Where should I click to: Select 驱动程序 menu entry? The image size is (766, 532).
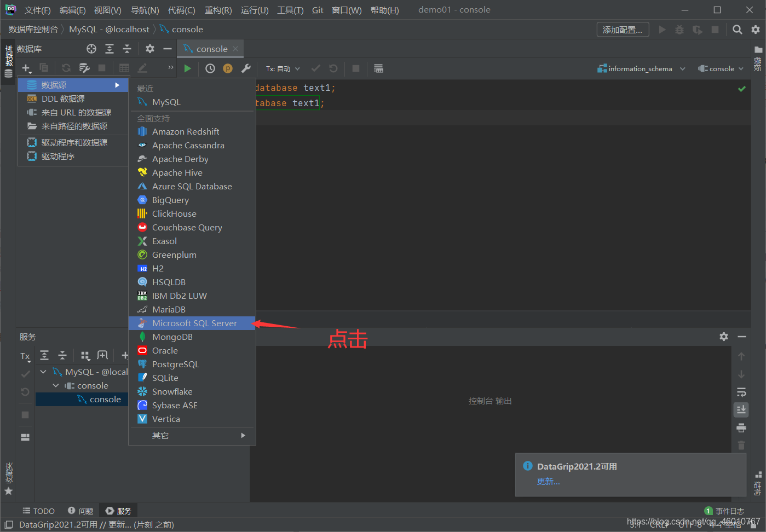coord(73,156)
